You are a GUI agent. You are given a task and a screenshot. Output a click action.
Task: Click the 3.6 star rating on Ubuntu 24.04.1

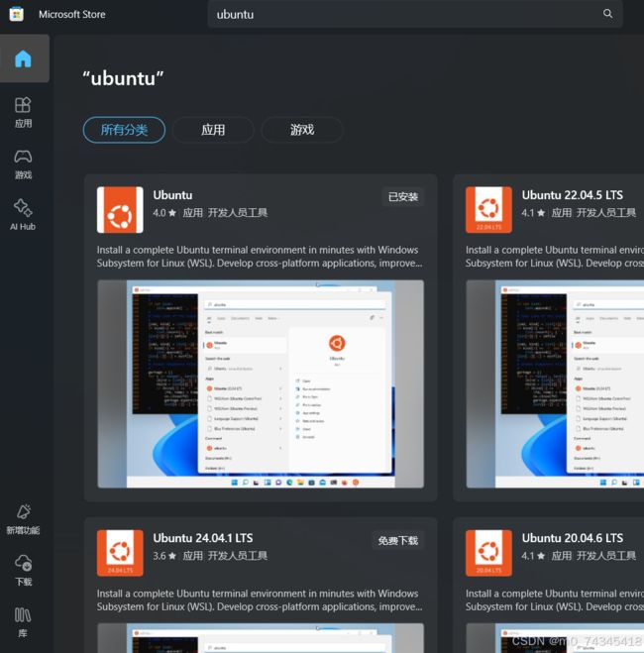click(x=164, y=556)
